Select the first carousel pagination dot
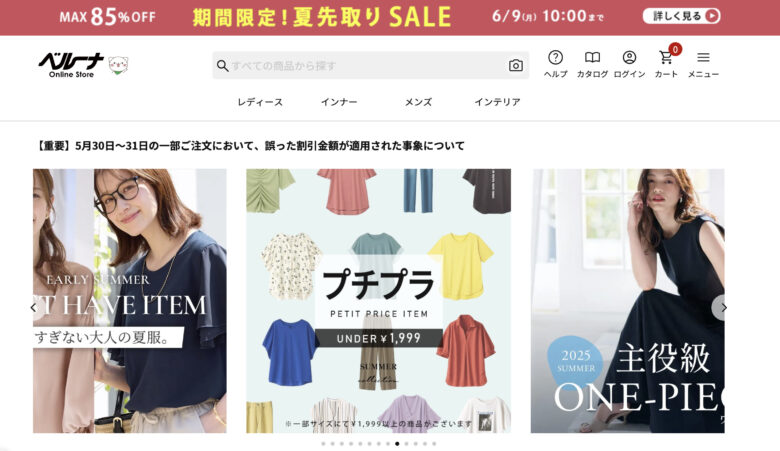 (x=323, y=444)
